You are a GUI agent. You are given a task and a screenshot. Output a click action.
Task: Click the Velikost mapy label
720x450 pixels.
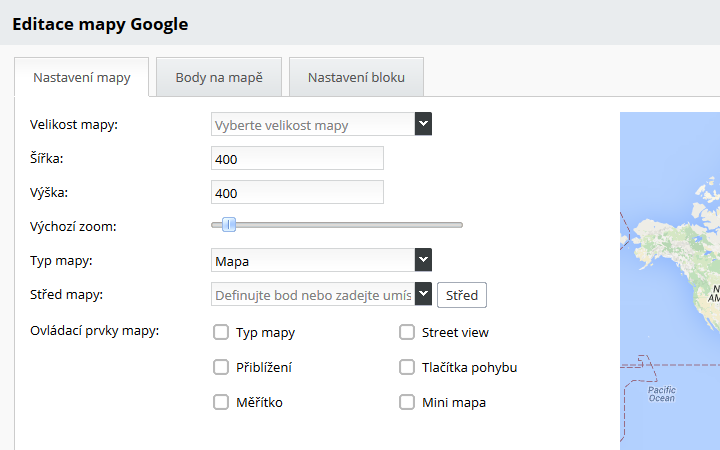(74, 124)
